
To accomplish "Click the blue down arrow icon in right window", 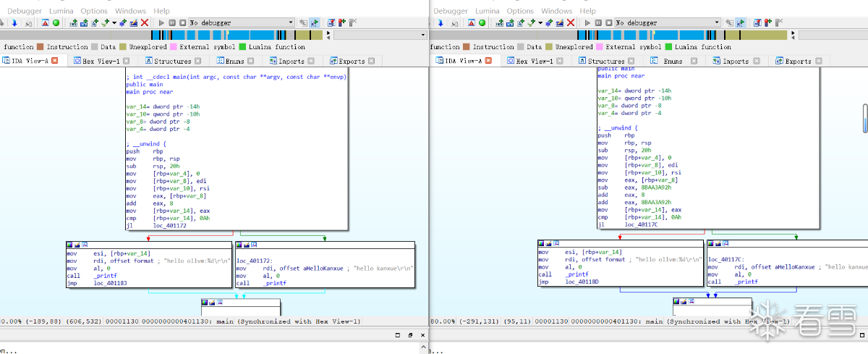I will [439, 23].
